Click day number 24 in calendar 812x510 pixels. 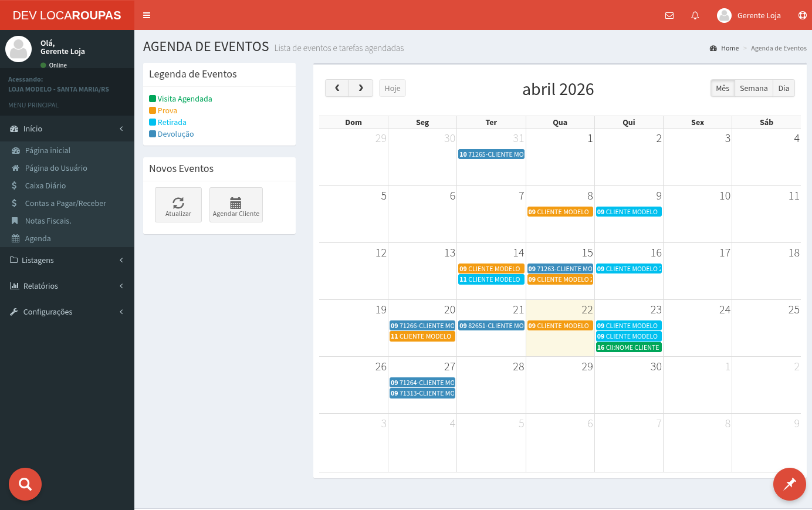[x=725, y=310]
